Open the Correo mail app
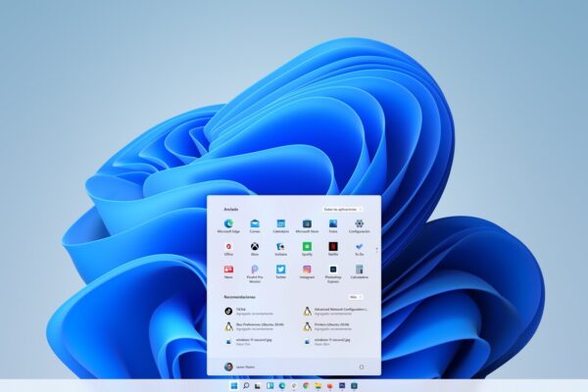 (x=255, y=226)
